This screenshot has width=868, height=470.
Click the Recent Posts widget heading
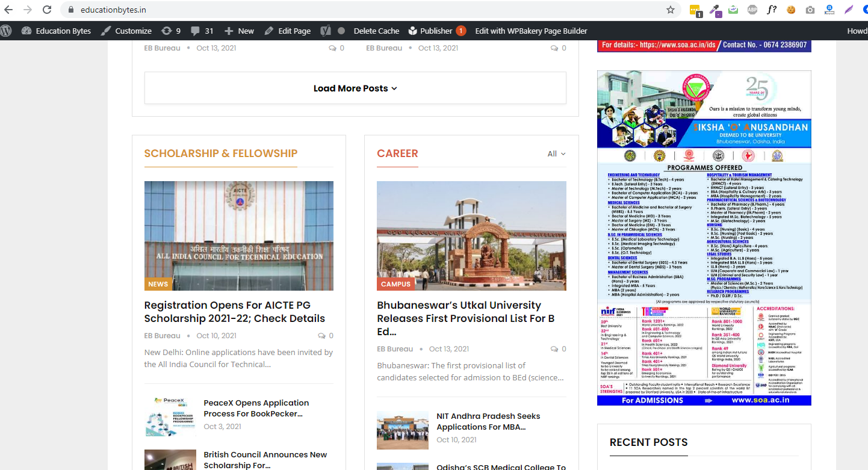(x=648, y=442)
